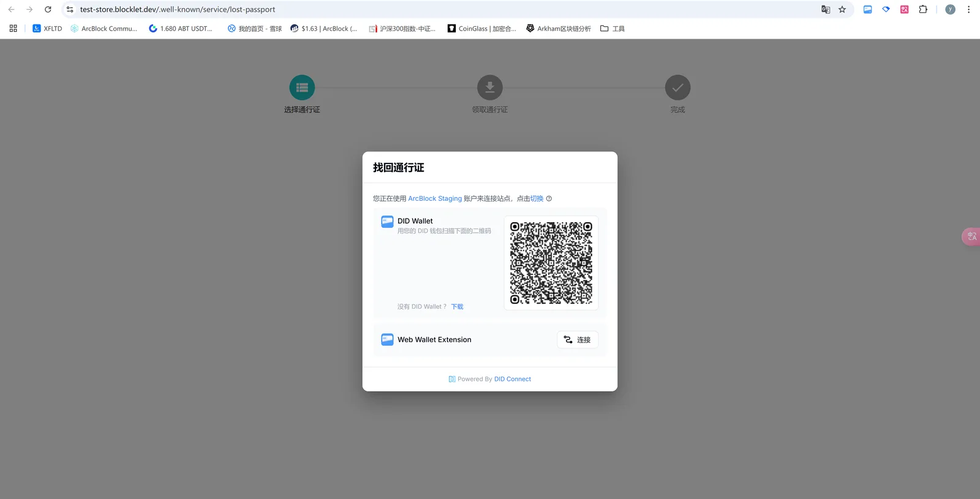Click the blue bird extension icon
Screen dimensions: 980x499
click(886, 9)
